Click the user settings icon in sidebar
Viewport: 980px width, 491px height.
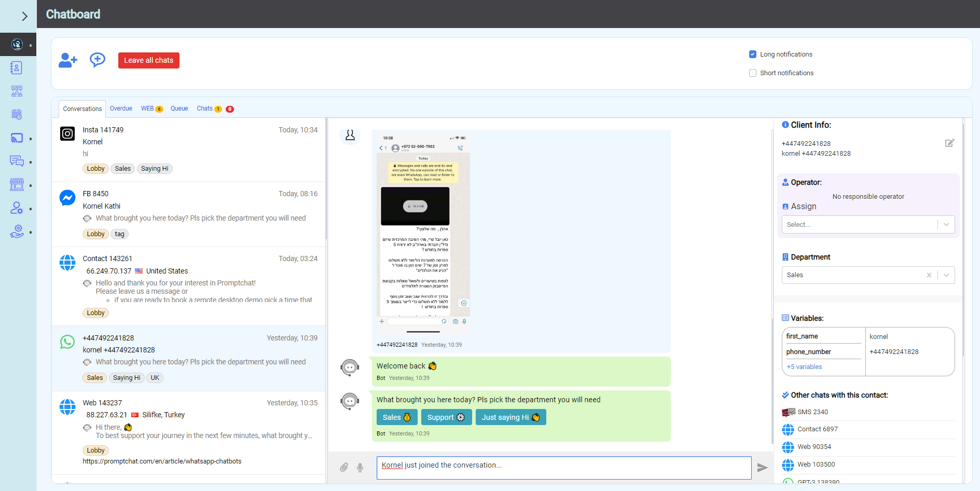tap(17, 208)
